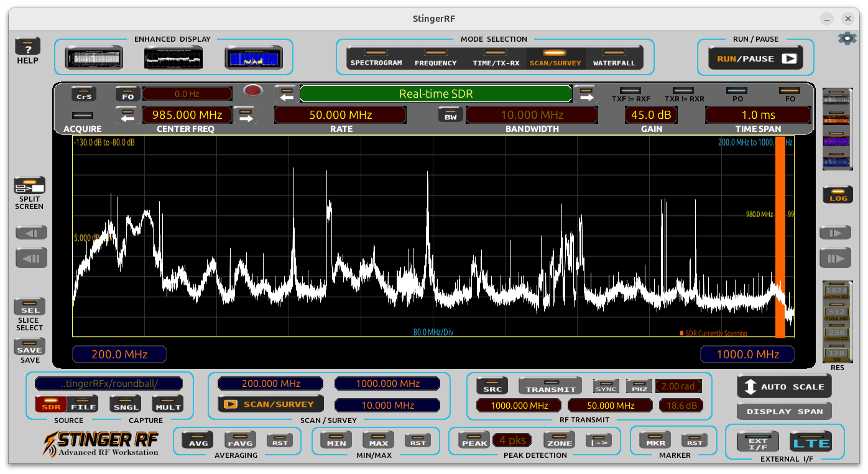The height and width of the screenshot is (474, 868).
Task: Toggle the LTE external interface button
Action: click(810, 442)
